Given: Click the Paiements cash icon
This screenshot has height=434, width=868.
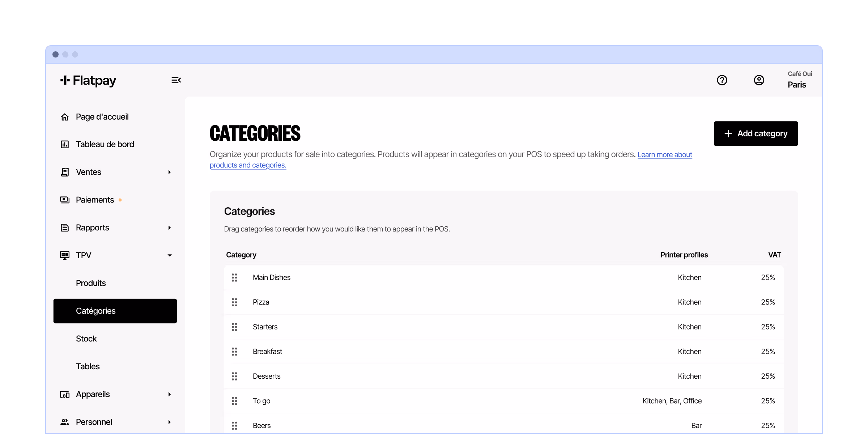Looking at the screenshot, I should click(65, 200).
